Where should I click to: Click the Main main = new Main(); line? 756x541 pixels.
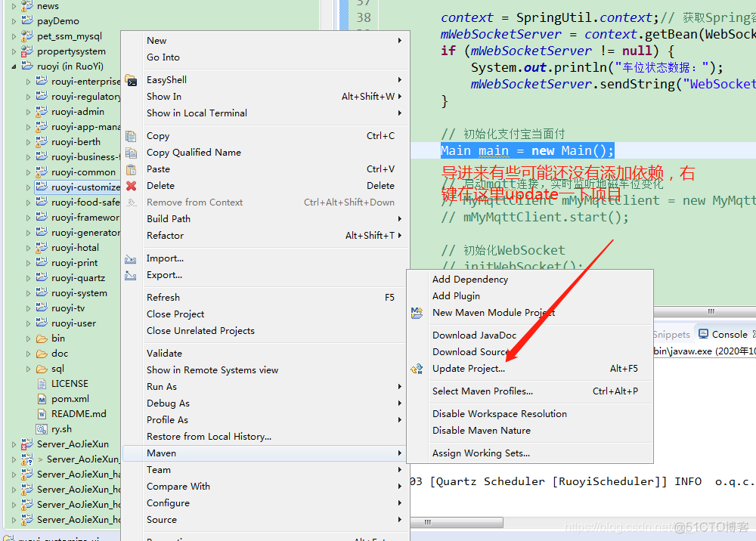point(527,151)
